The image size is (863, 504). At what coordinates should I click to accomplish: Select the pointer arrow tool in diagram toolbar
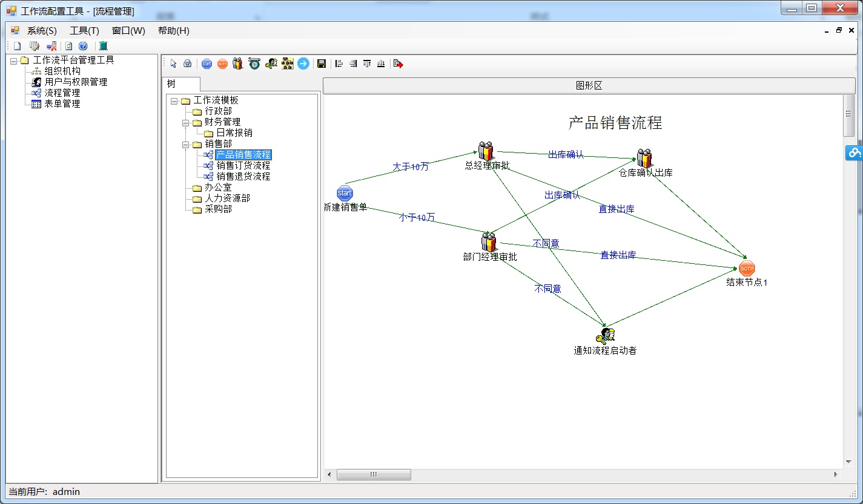coord(173,64)
